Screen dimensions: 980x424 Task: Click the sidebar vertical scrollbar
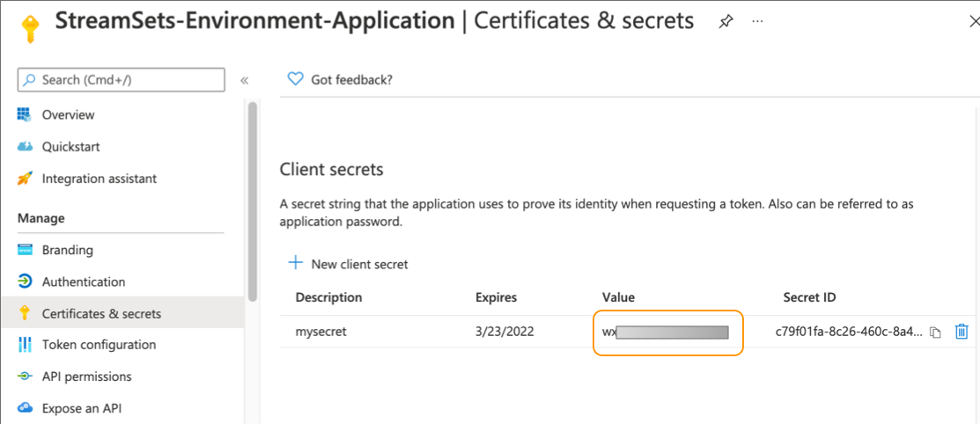pyautogui.click(x=253, y=201)
